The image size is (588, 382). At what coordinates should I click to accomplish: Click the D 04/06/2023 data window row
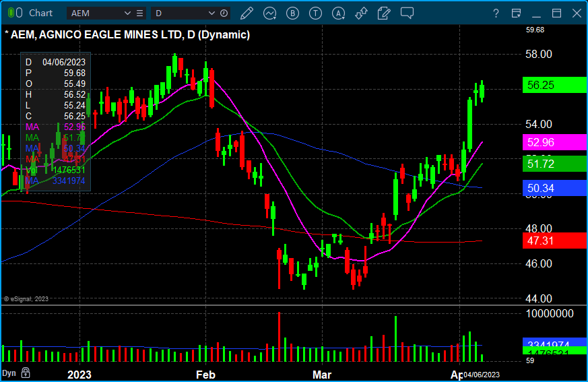point(55,62)
